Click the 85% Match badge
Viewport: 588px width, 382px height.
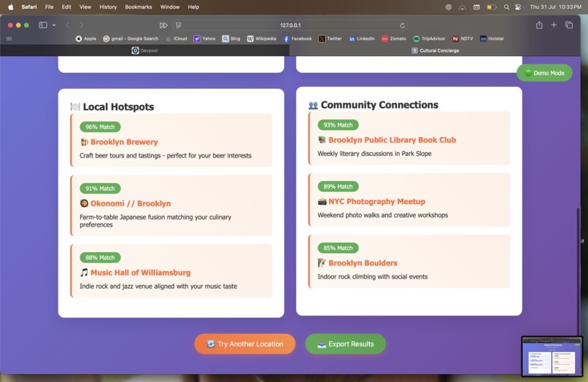pyautogui.click(x=339, y=248)
